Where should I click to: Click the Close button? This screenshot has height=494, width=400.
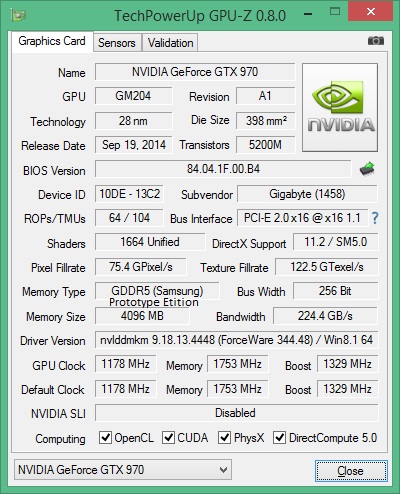[351, 471]
